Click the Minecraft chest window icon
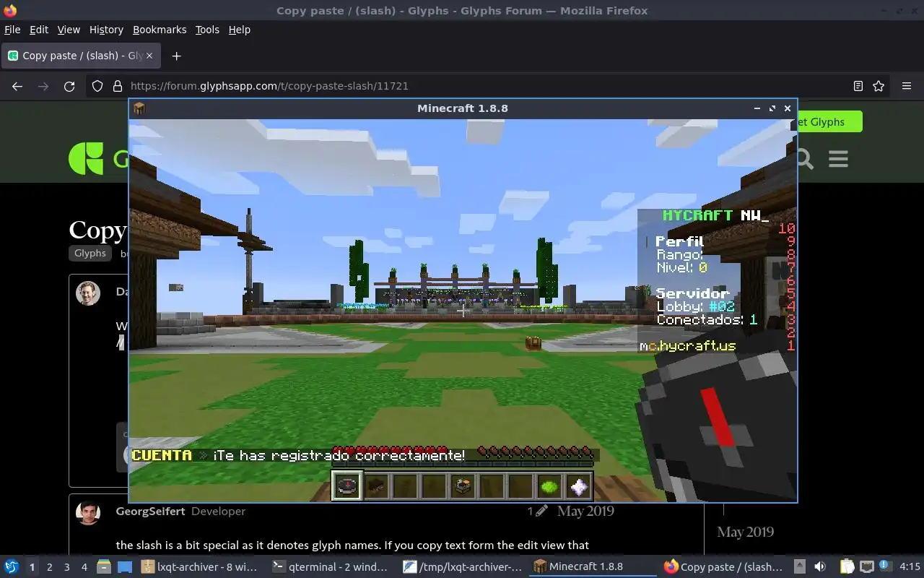The width and height of the screenshot is (924, 578). 139,108
